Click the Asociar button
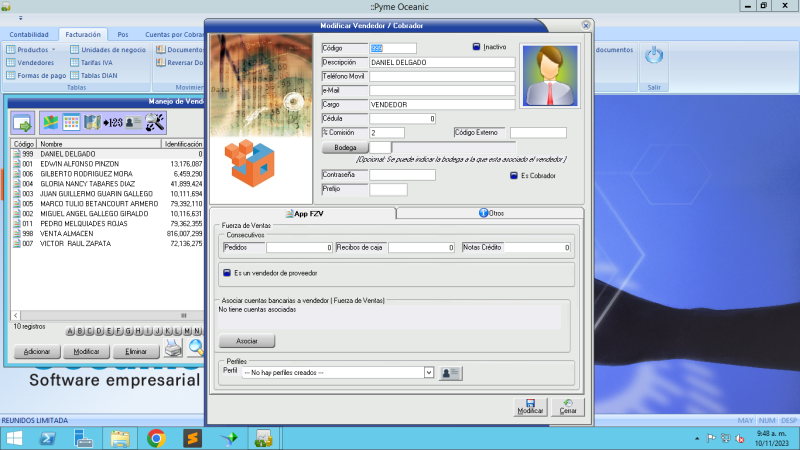Image resolution: width=800 pixels, height=450 pixels. click(x=246, y=341)
